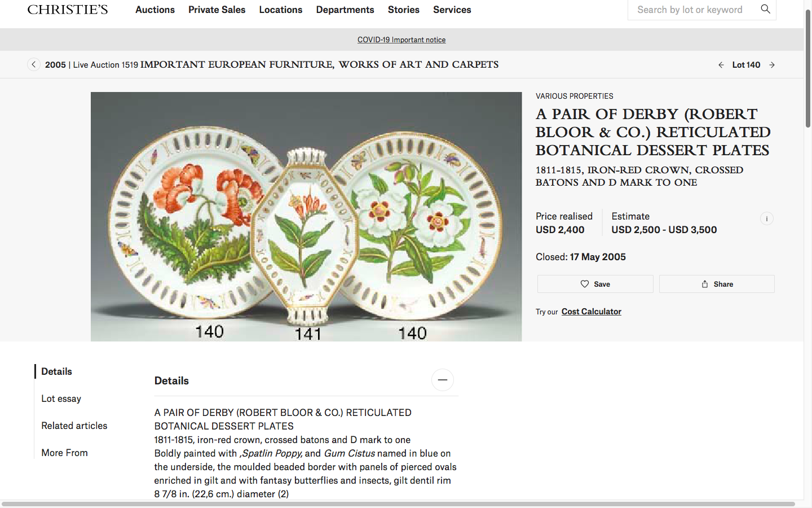Jump to the Lot essay section
Viewport: 812px width, 508px height.
(x=61, y=398)
